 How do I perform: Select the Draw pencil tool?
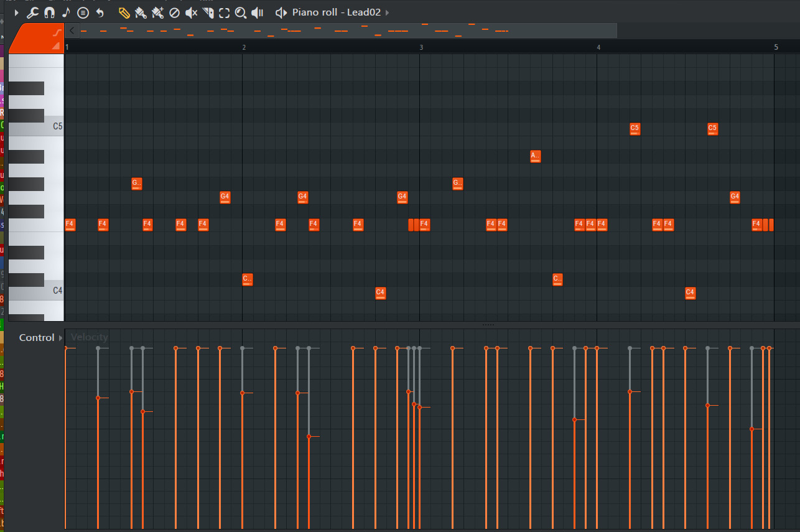(x=124, y=12)
